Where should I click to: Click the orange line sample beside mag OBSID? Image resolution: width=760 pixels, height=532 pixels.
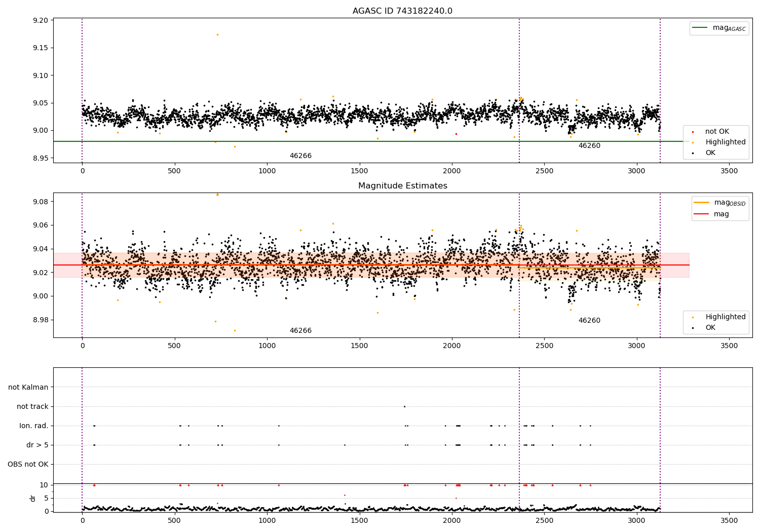(x=701, y=203)
